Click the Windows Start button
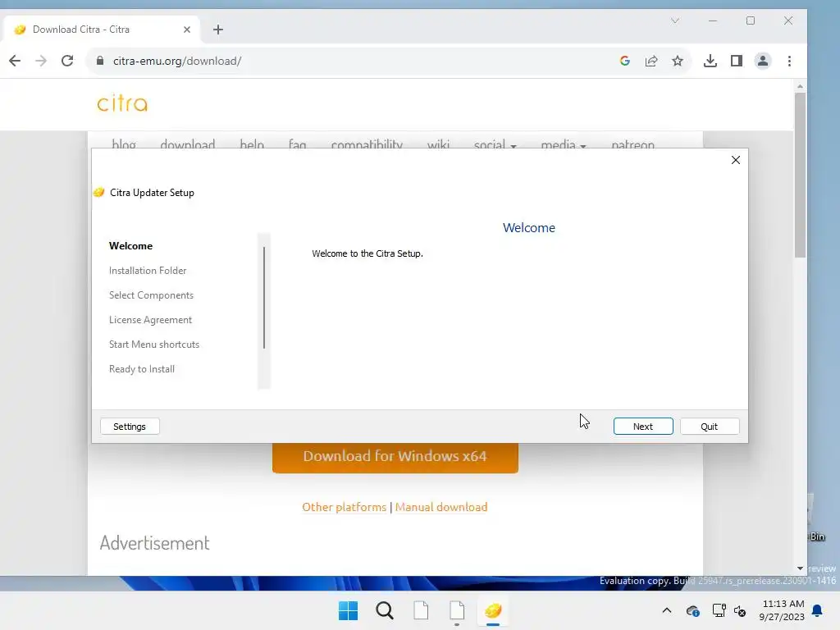Viewport: 840px width, 630px height. [348, 610]
